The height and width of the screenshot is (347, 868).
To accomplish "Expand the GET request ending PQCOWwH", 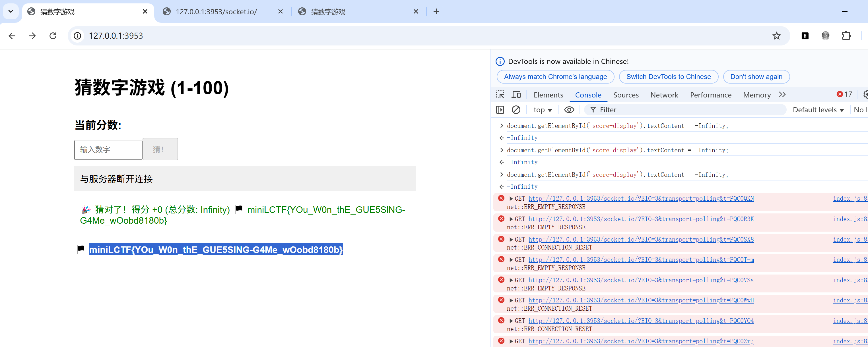I will 511,301.
